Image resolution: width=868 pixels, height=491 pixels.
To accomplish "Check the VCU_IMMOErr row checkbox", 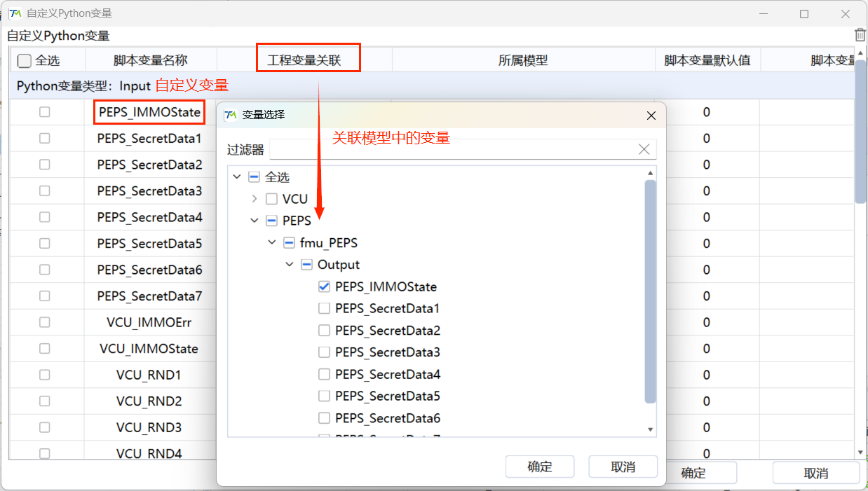I will [45, 322].
